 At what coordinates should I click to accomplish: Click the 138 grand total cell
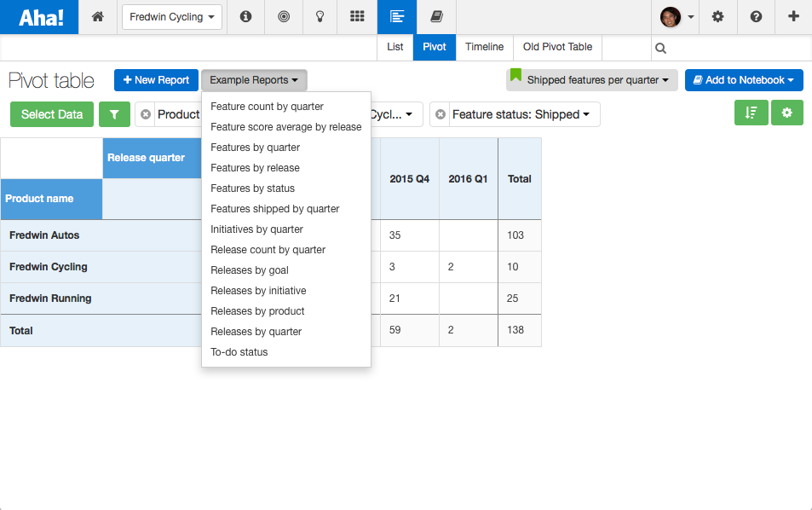point(520,330)
